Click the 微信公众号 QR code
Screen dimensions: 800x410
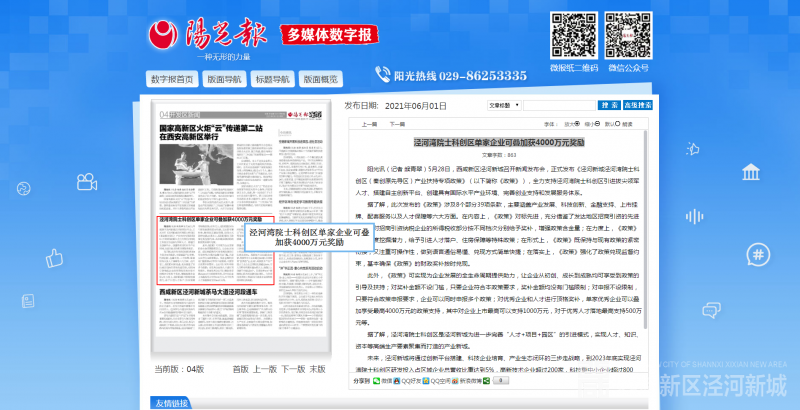[x=630, y=35]
